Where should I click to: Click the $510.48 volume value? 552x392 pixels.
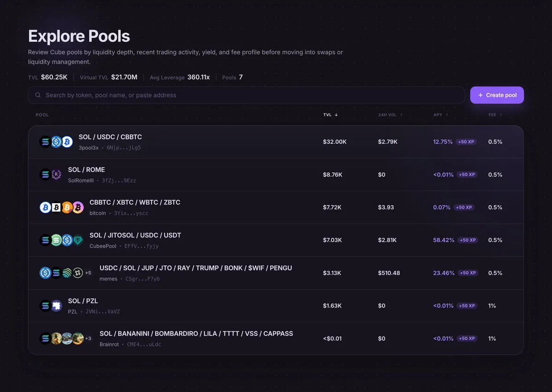click(x=389, y=273)
